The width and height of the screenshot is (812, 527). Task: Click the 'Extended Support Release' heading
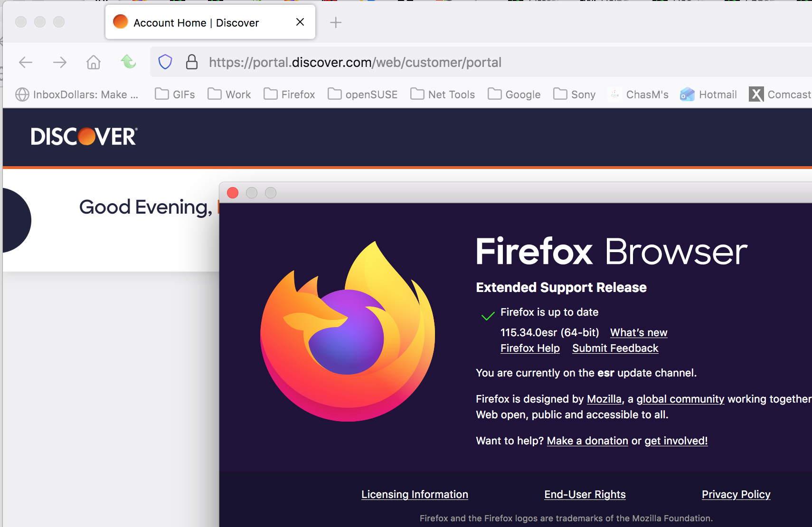click(x=561, y=287)
